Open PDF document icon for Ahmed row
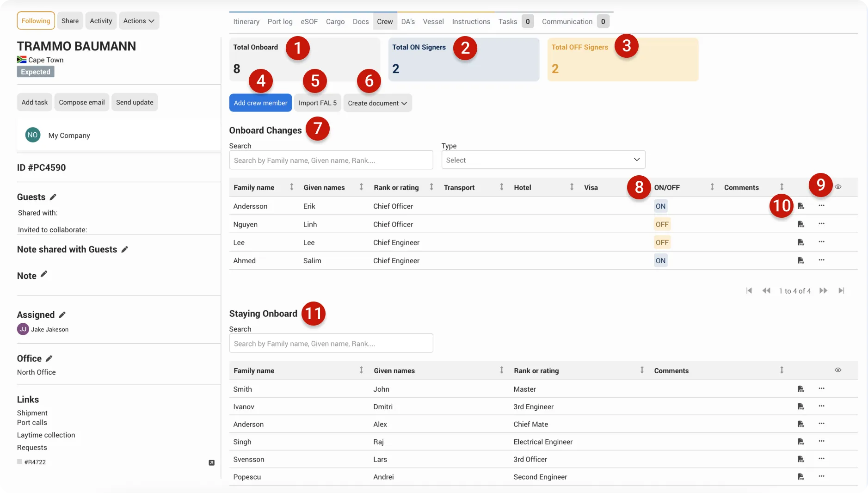Viewport: 868px width, 493px height. point(800,261)
